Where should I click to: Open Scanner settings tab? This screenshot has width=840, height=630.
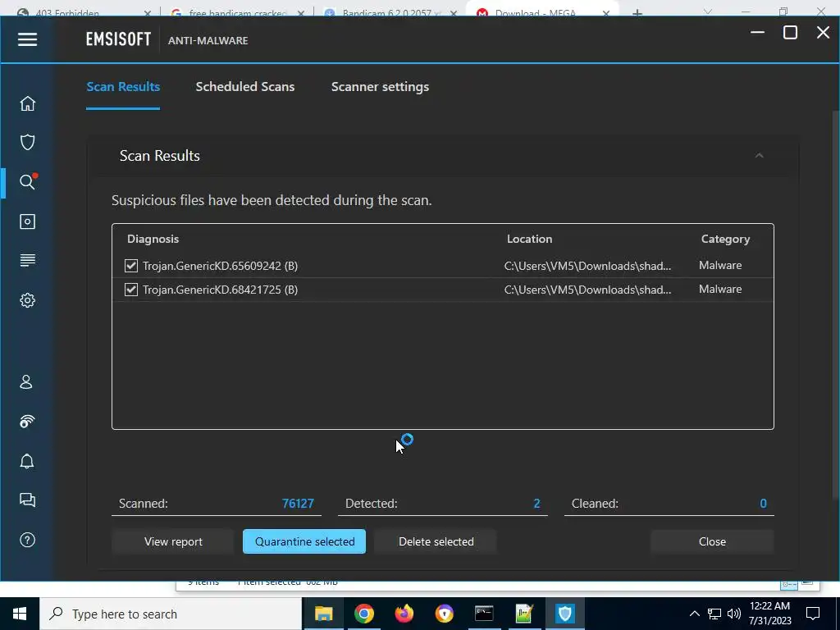380,87
